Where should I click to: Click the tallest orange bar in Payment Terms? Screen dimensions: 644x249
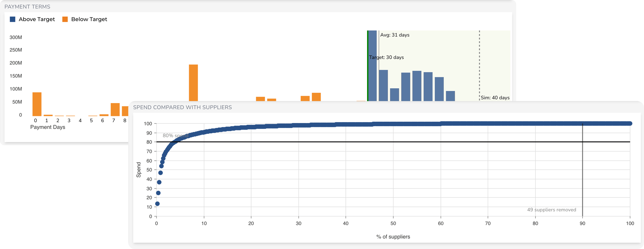193,83
